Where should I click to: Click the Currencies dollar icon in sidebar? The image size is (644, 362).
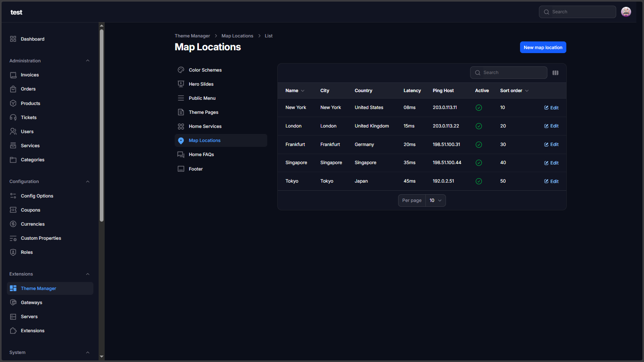13,224
